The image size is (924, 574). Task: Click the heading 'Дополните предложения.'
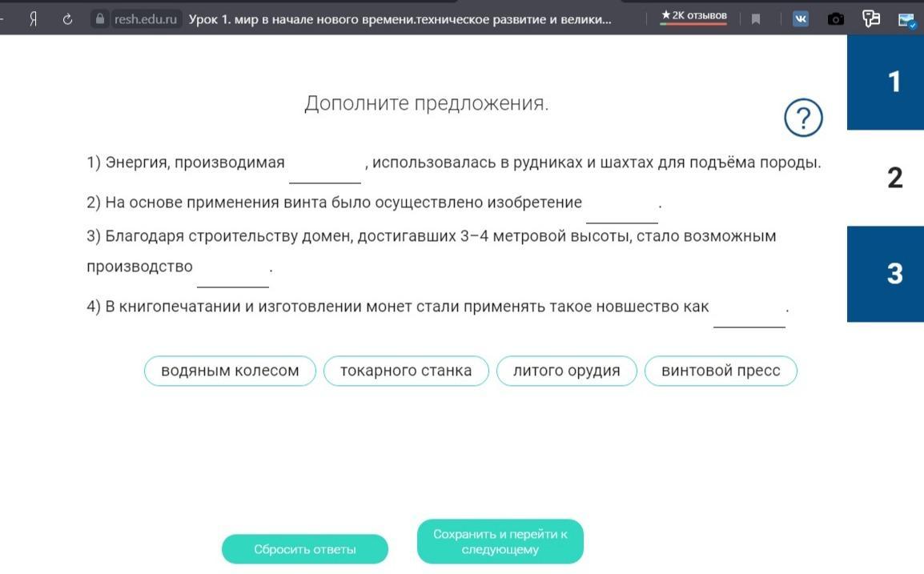click(427, 103)
